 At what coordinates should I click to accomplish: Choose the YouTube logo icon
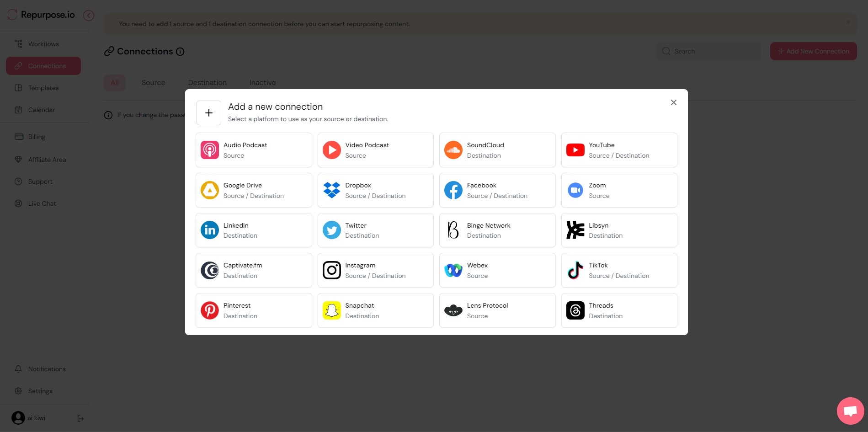coord(575,150)
